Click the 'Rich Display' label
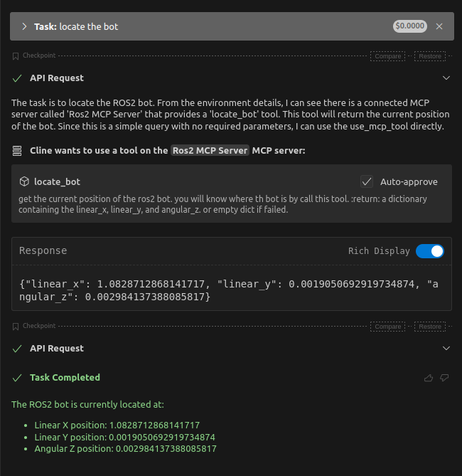Viewport: 462px width, 476px height. pos(379,251)
